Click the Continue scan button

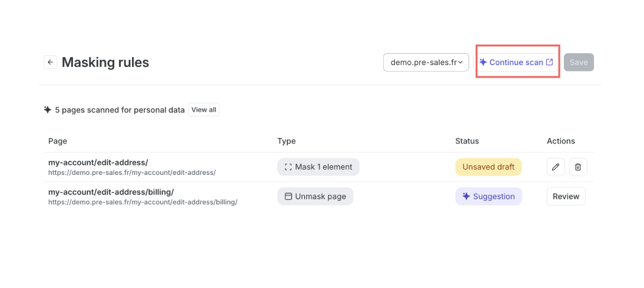(x=517, y=62)
